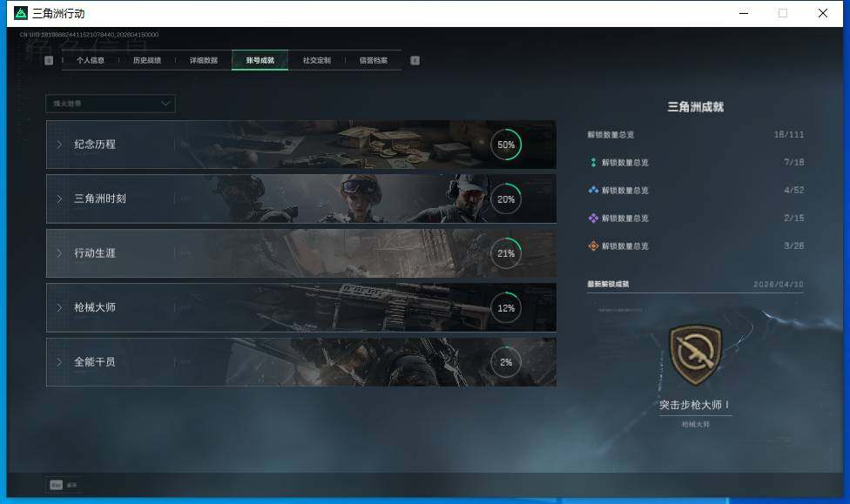Go to the 社交定制 tab
Viewport: 850px width, 504px height.
[x=317, y=60]
